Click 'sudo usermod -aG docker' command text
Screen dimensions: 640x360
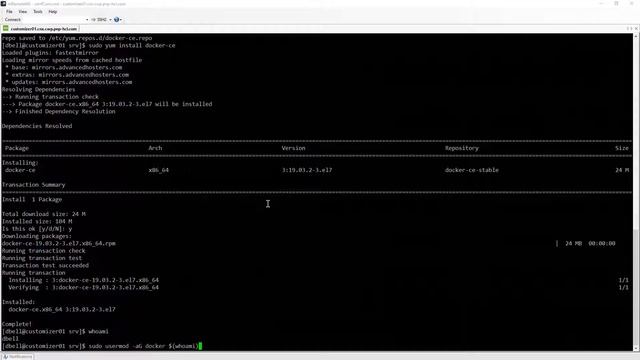click(127, 346)
